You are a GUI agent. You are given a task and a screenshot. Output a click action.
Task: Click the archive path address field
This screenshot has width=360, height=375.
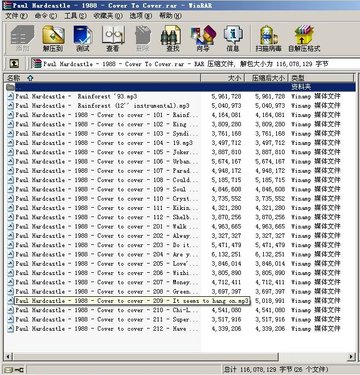click(195, 64)
